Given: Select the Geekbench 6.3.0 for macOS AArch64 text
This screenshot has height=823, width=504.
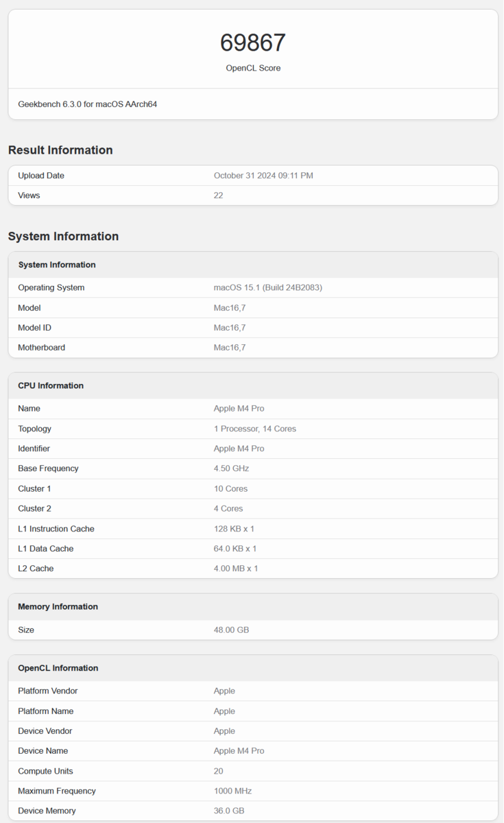Looking at the screenshot, I should (x=88, y=104).
